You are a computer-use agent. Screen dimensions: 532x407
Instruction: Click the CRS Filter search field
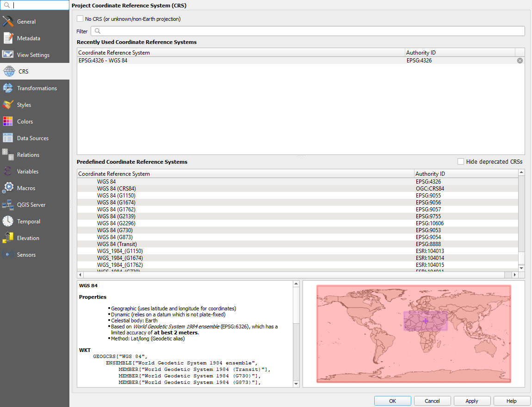click(x=308, y=31)
